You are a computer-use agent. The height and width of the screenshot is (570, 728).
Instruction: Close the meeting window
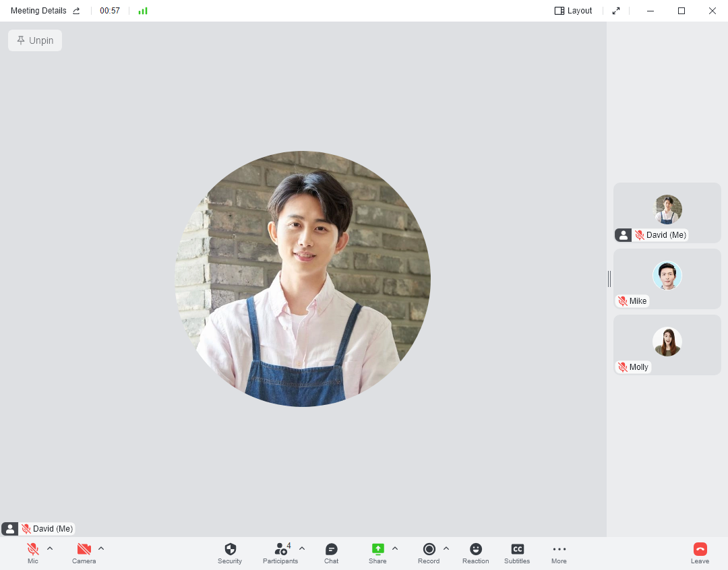(712, 11)
